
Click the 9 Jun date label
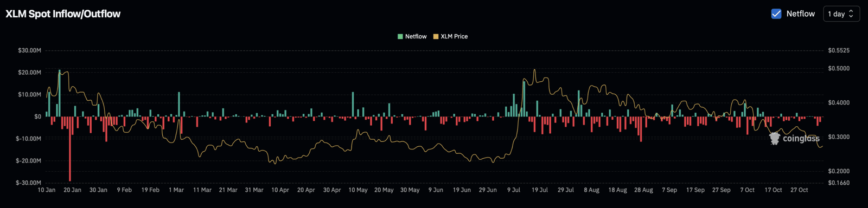pos(436,190)
